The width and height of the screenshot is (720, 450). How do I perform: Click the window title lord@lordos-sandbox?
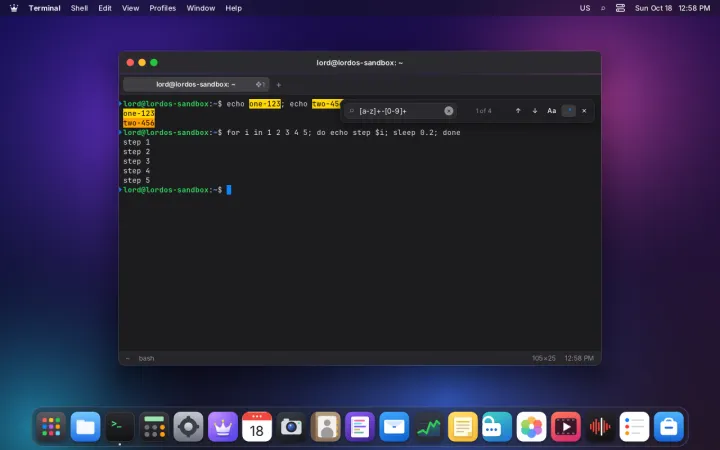[360, 63]
